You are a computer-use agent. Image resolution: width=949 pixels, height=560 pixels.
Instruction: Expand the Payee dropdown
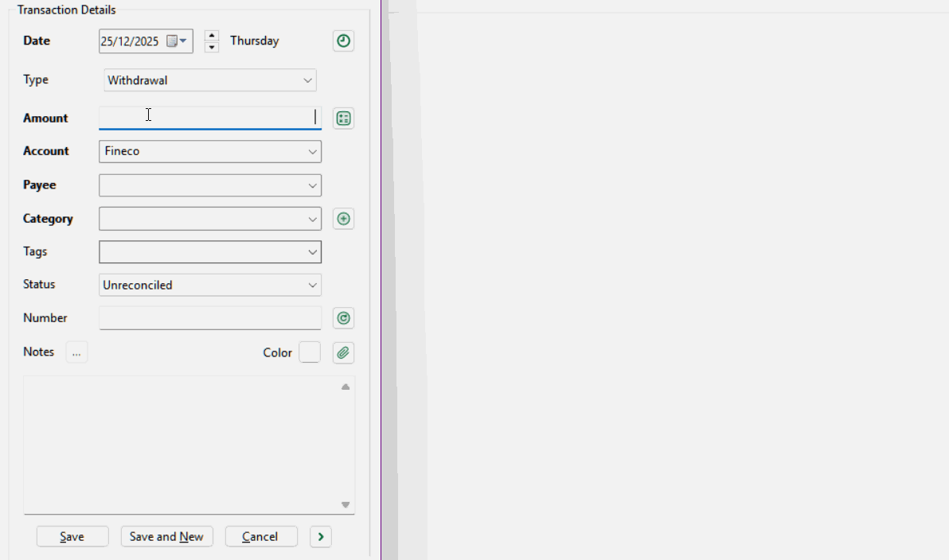point(312,185)
